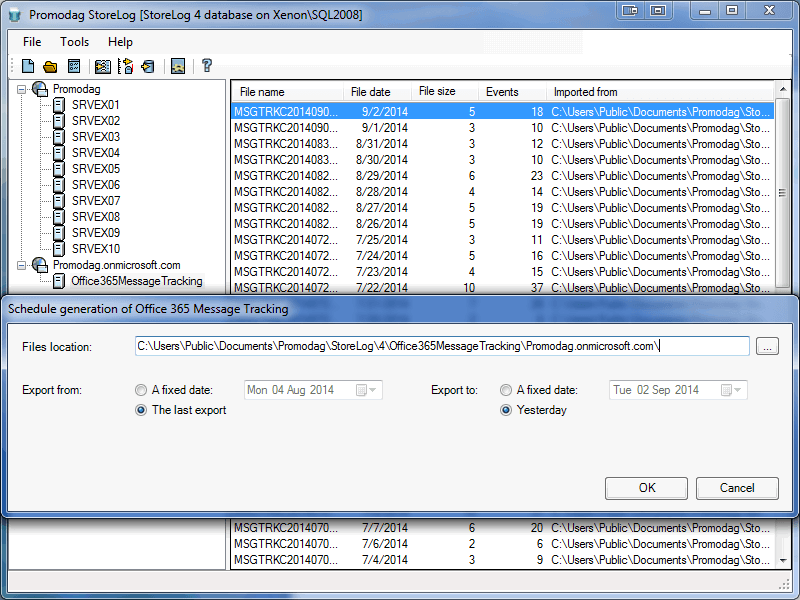Select the file row dated 7/6/2014
Screen dimensions: 800x600
(503, 544)
